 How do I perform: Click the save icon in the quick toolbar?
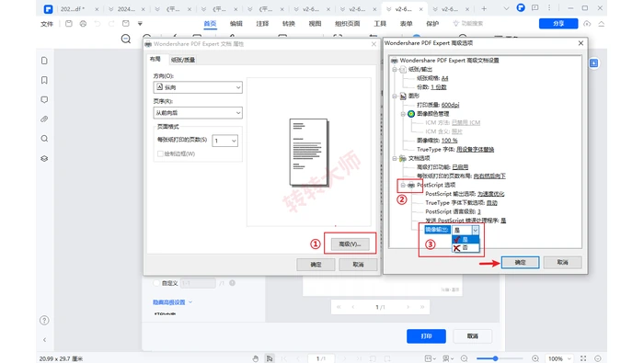pos(69,24)
